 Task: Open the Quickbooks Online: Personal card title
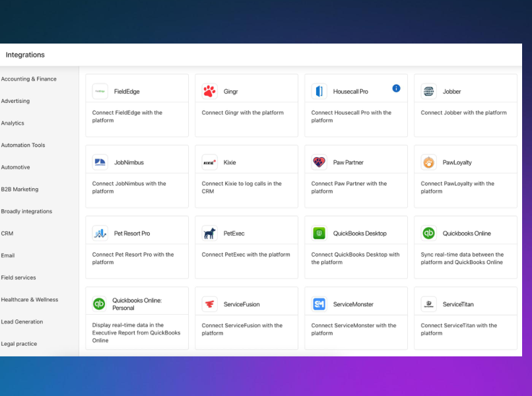[x=137, y=304]
